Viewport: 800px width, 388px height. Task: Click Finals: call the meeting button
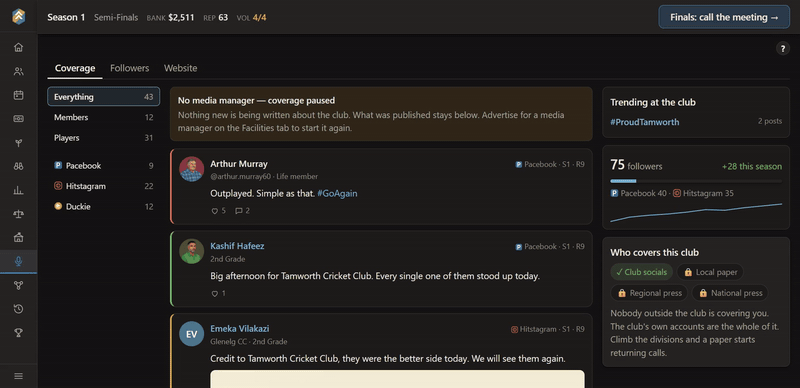point(724,17)
